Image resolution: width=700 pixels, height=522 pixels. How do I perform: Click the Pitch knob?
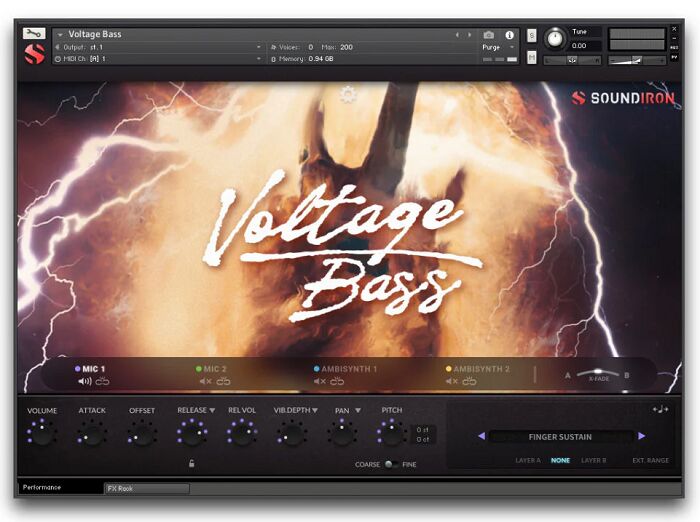pos(392,434)
